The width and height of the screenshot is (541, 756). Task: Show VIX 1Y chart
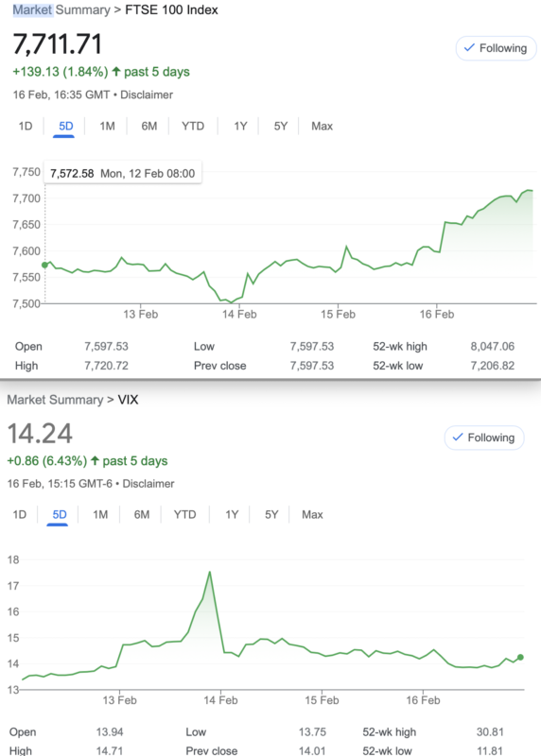coord(232,515)
